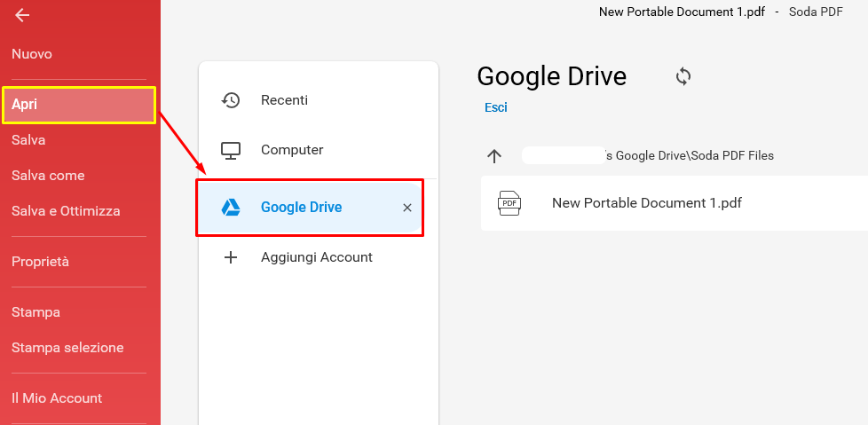The width and height of the screenshot is (868, 425).
Task: Open Proprietà from the sidebar
Action: (x=41, y=262)
